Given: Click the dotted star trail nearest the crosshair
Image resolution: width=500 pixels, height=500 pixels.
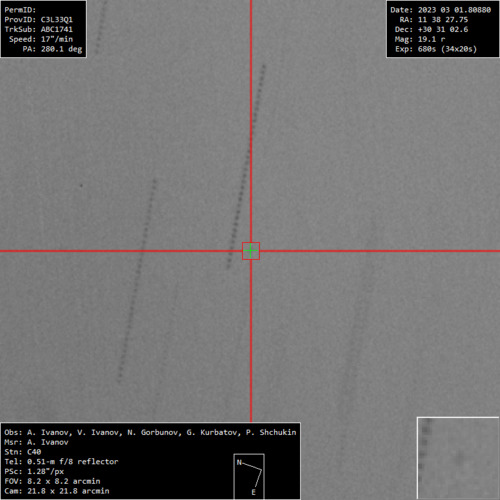Looking at the screenshot, I should [246, 167].
